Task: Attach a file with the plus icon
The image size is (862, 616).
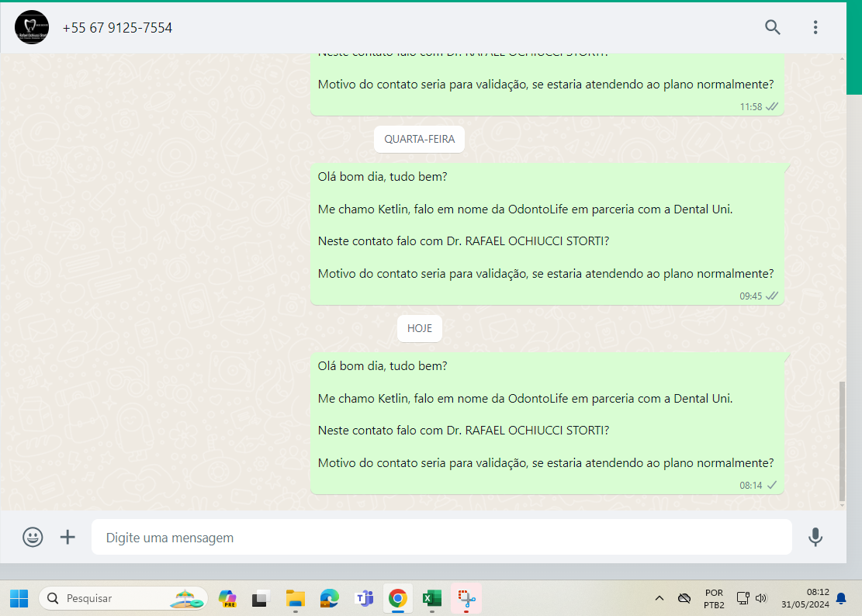Action: [68, 537]
